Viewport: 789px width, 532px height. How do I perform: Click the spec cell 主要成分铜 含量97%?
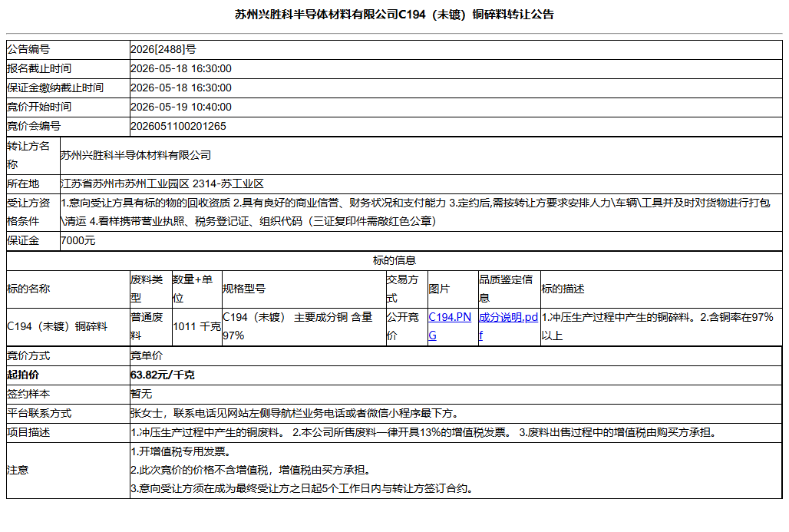pos(304,327)
